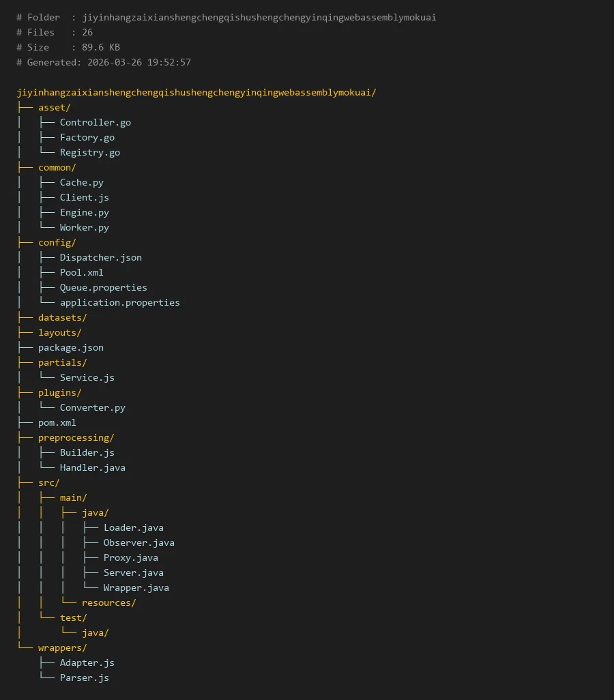Click the application.properties file
614x700 pixels.
119,302
